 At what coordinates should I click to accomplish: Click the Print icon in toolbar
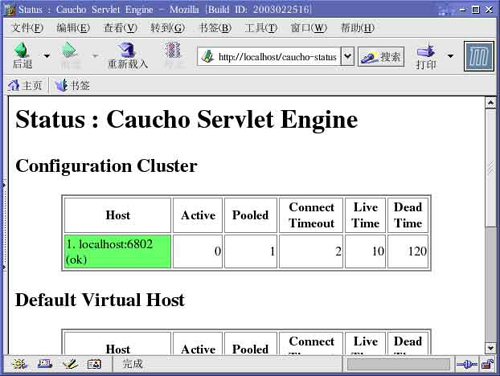pyautogui.click(x=426, y=51)
